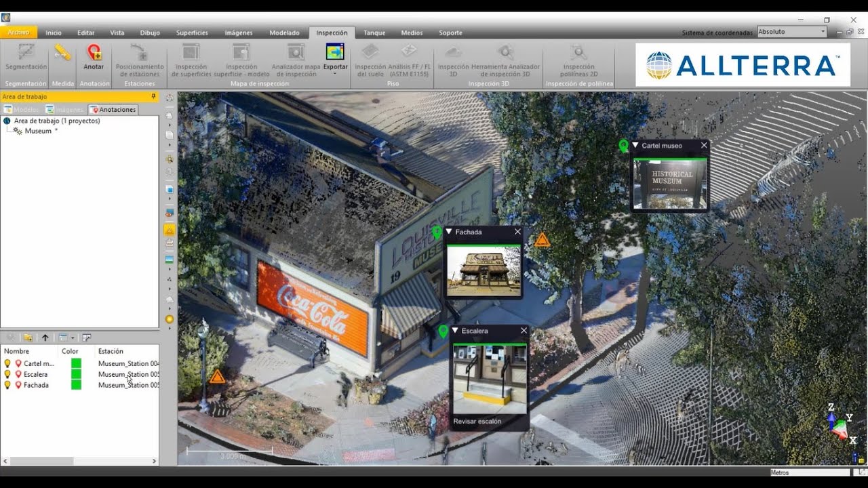Click the list view icon in annotations toolbar
The image size is (868, 488).
click(x=62, y=337)
